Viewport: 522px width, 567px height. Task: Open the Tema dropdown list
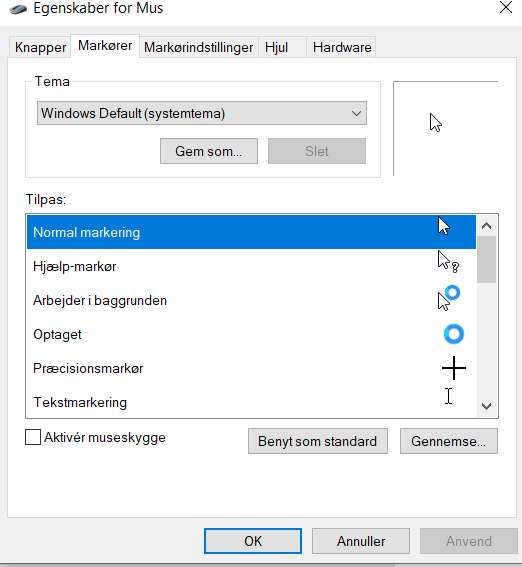point(202,113)
